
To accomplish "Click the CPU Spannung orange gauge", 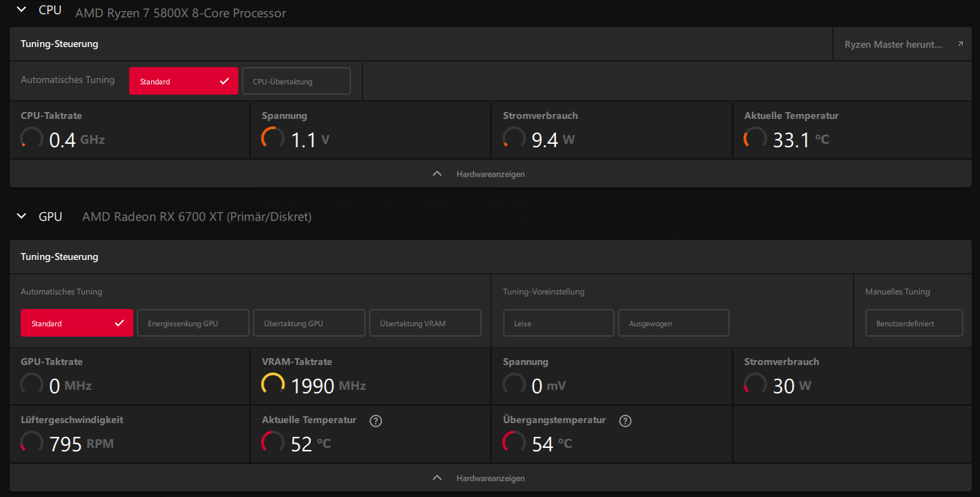I will [x=273, y=138].
